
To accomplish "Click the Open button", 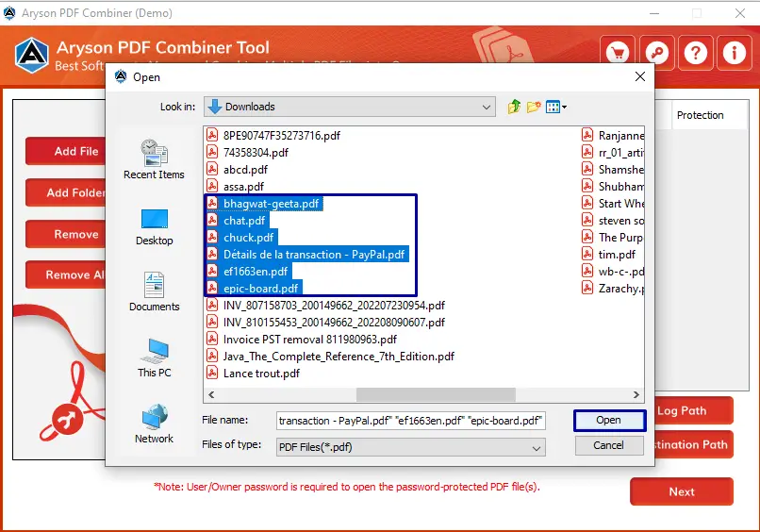I will [x=609, y=420].
